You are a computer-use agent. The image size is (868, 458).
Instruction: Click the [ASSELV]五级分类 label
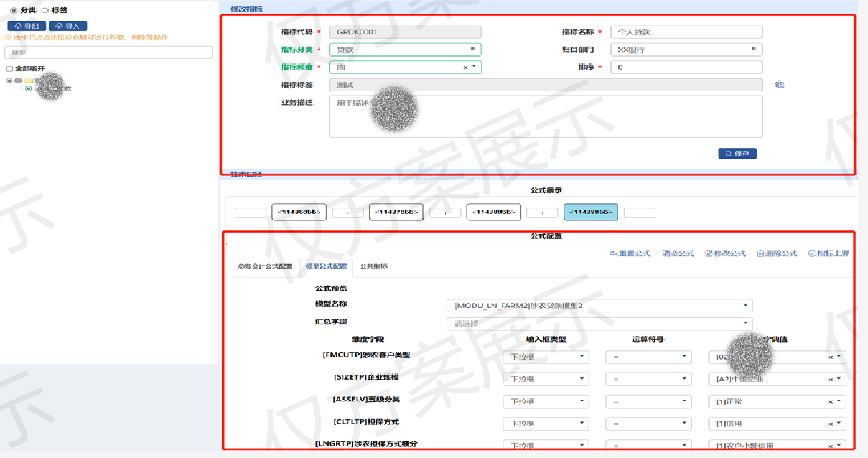pos(366,400)
